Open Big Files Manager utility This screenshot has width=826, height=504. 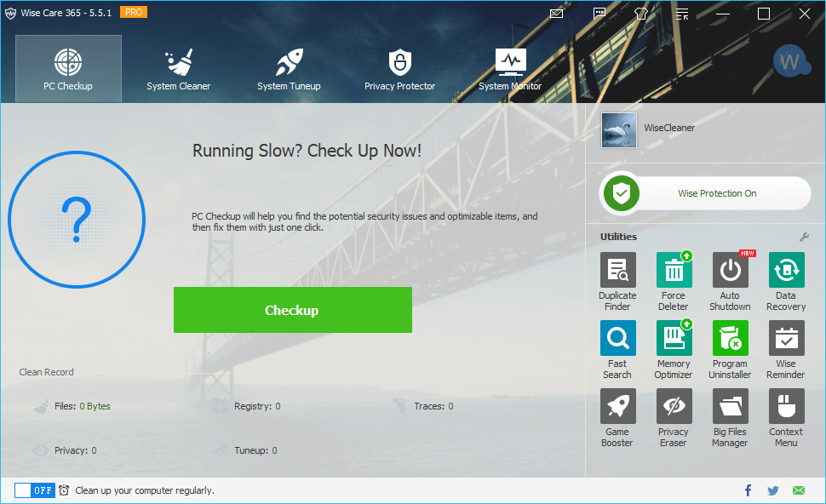(x=730, y=418)
